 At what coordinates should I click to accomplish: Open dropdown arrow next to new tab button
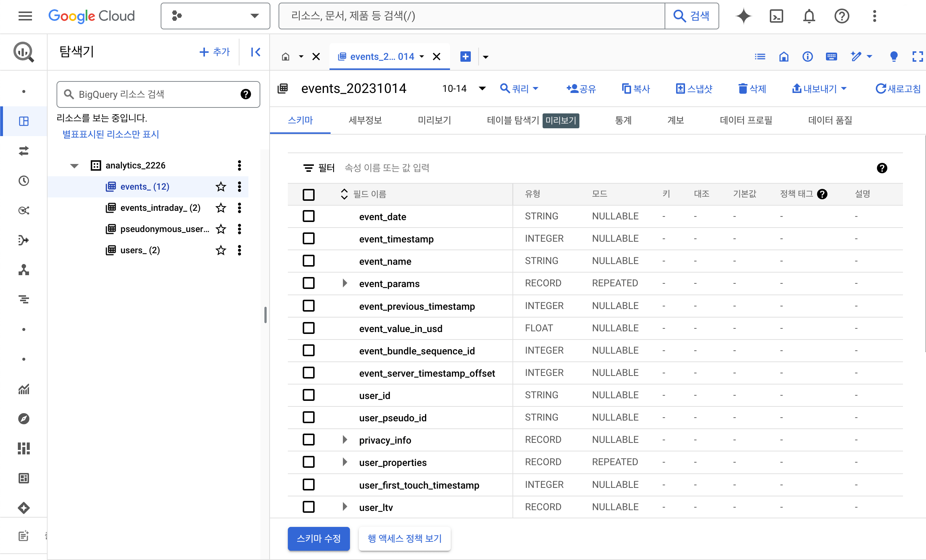486,57
